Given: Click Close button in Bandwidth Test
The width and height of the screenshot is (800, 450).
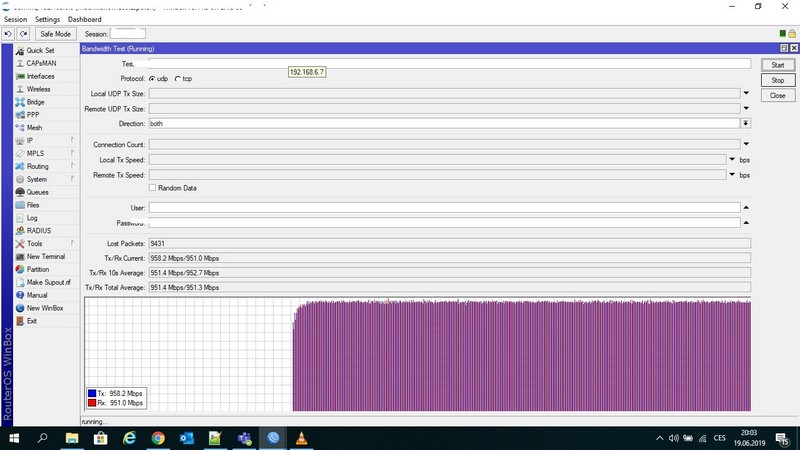Looking at the screenshot, I should (x=778, y=95).
